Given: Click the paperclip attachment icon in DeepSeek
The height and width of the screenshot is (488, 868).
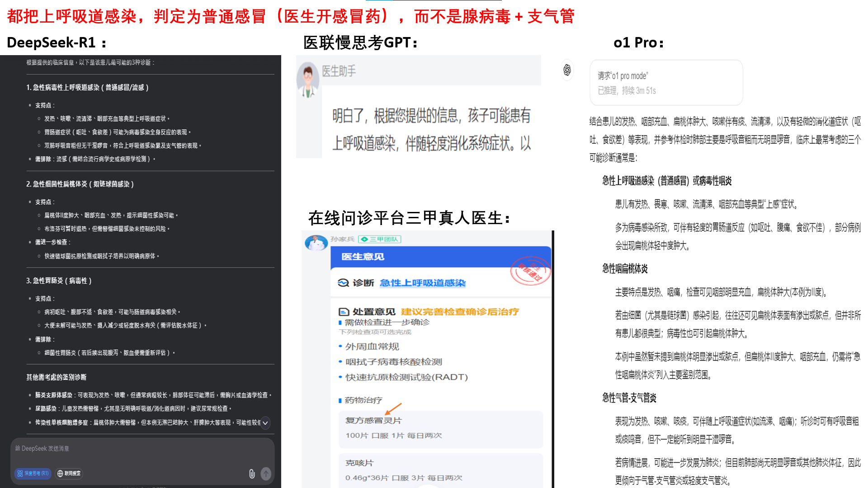Looking at the screenshot, I should click(252, 474).
